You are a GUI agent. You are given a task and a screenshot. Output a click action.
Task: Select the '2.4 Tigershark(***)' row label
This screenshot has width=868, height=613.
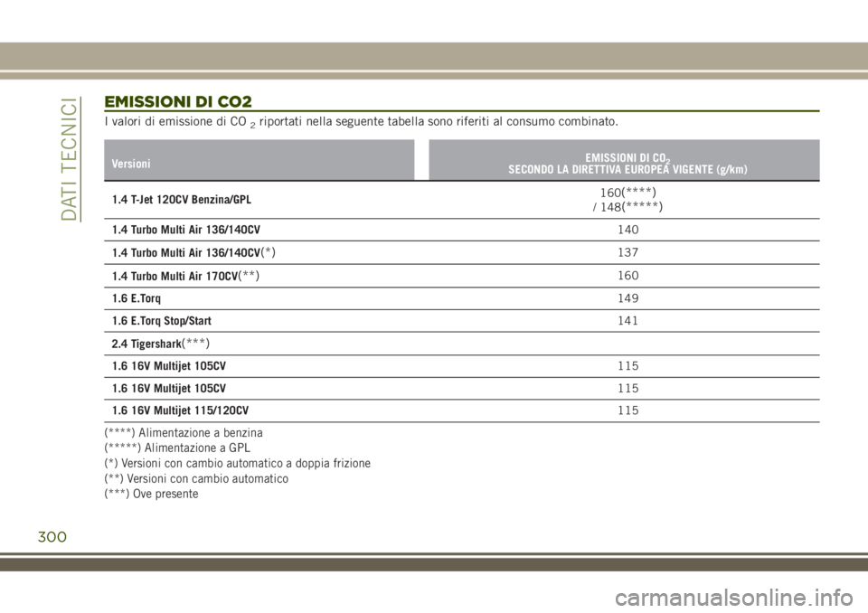tap(161, 344)
